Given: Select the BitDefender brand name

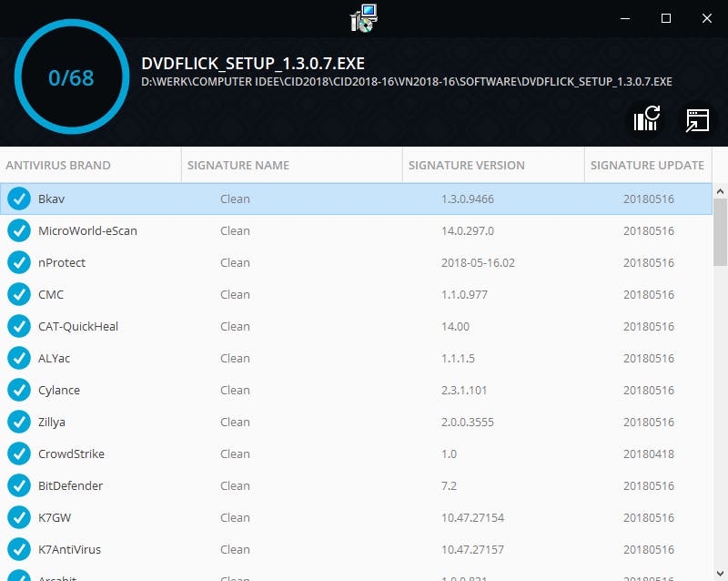Looking at the screenshot, I should (70, 485).
